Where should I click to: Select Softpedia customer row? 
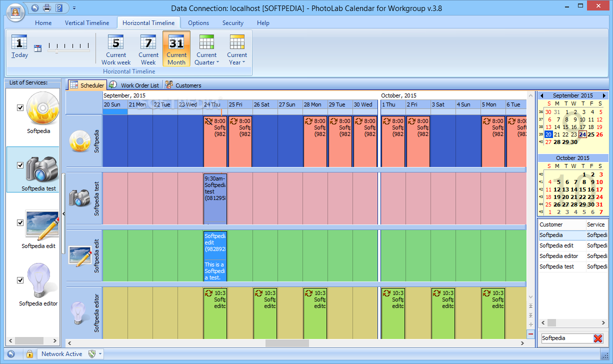pyautogui.click(x=573, y=235)
